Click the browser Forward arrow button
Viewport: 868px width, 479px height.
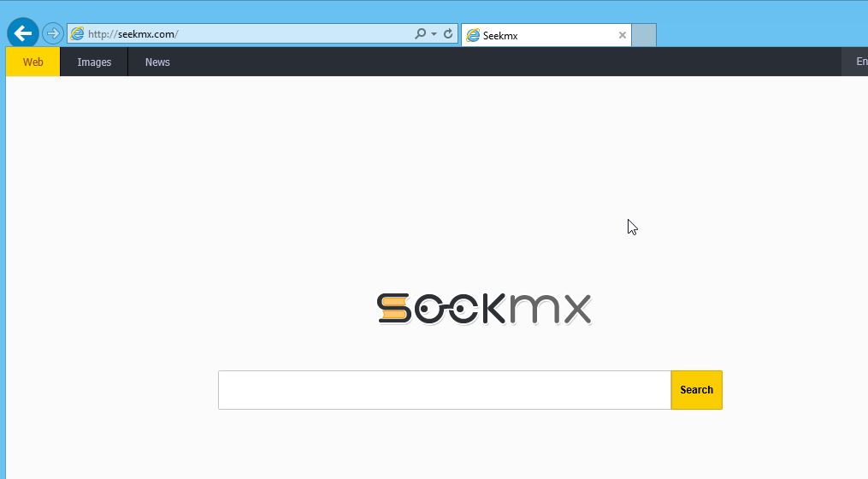(52, 33)
